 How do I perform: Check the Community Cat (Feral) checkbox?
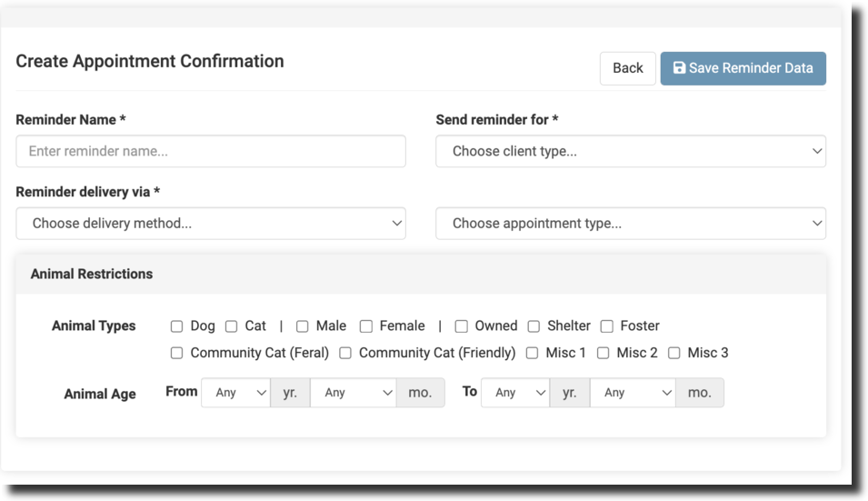(177, 353)
